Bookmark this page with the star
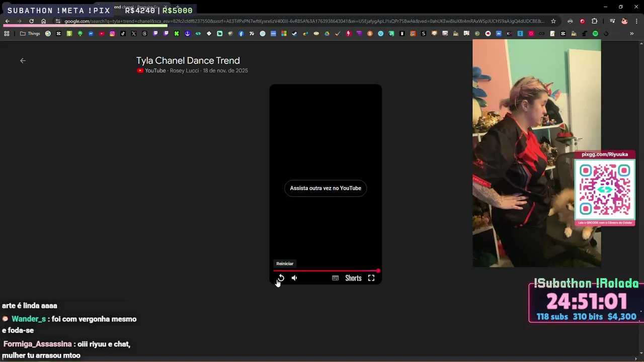The image size is (644, 362). [553, 21]
